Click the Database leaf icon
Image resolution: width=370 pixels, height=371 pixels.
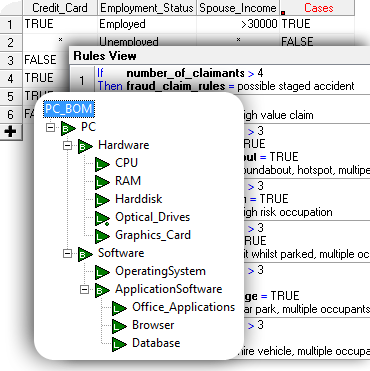(x=119, y=344)
